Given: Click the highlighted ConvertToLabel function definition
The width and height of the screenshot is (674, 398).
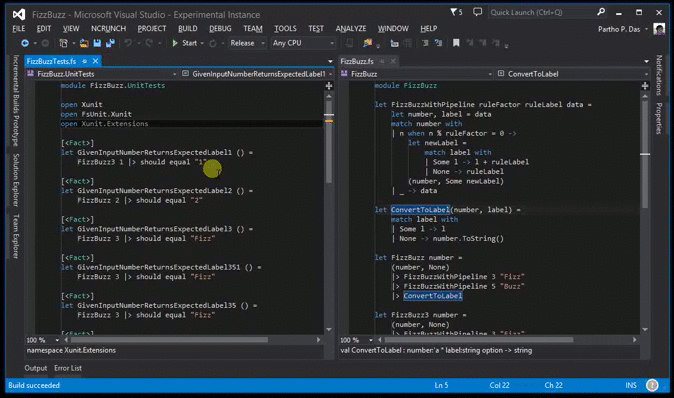Looking at the screenshot, I should point(420,210).
